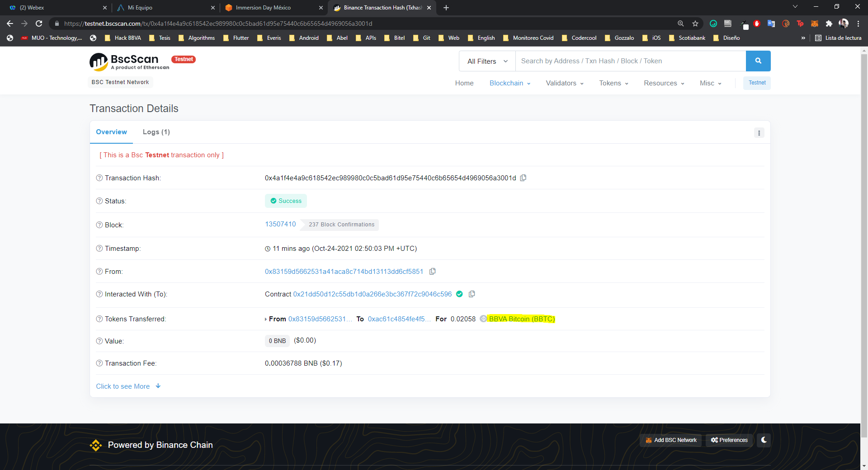This screenshot has height=470, width=868.
Task: Expand Click to see More details
Action: [128, 386]
